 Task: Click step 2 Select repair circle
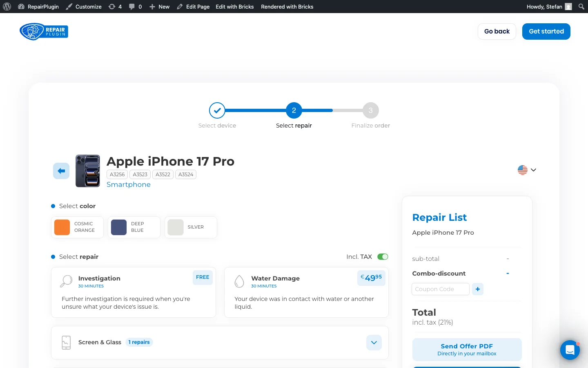click(x=294, y=110)
